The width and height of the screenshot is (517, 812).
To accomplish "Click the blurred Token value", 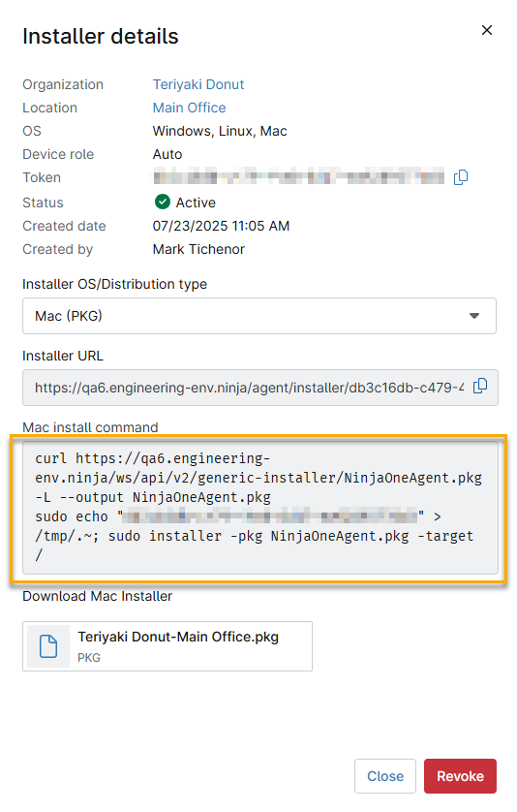I will pyautogui.click(x=299, y=177).
